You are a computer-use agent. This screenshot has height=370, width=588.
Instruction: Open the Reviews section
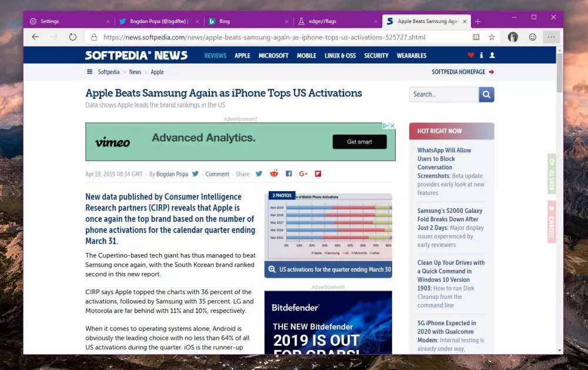pos(215,55)
